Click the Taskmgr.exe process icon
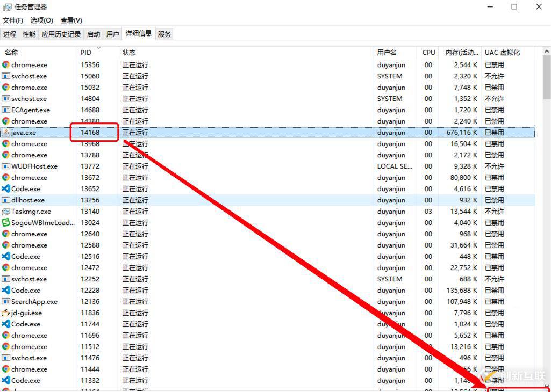The width and height of the screenshot is (551, 392). (5, 211)
